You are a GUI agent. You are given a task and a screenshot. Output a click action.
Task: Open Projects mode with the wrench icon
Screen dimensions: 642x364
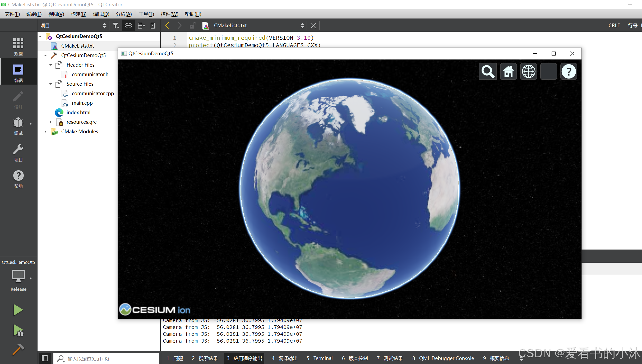(18, 152)
